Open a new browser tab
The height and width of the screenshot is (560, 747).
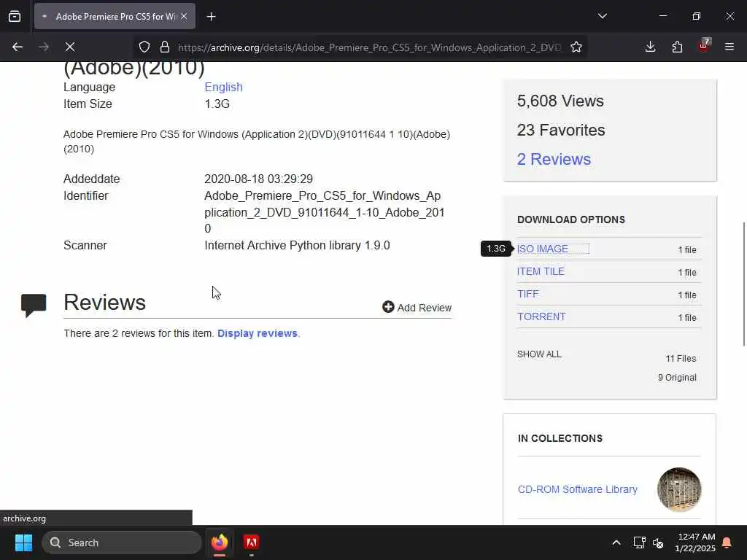click(212, 17)
